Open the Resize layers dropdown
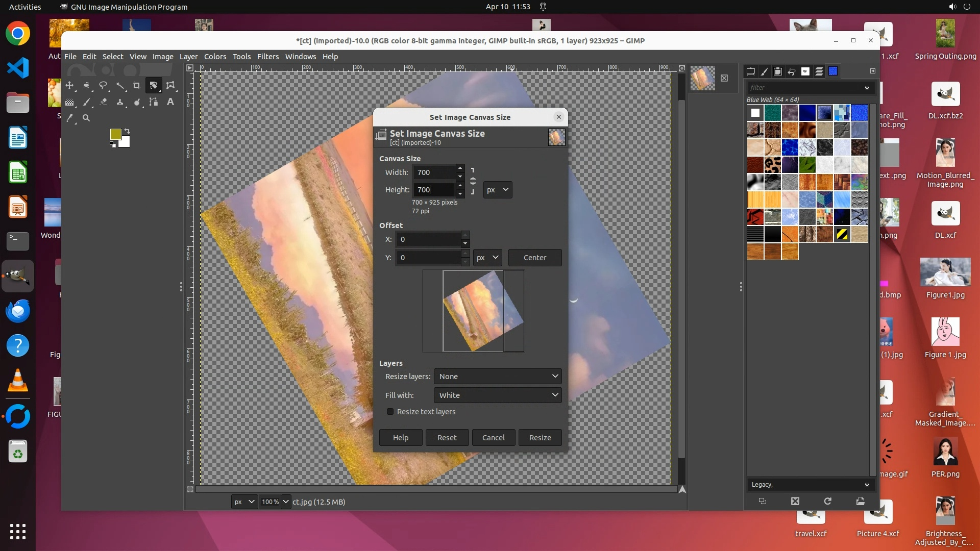The height and width of the screenshot is (551, 980). [497, 377]
